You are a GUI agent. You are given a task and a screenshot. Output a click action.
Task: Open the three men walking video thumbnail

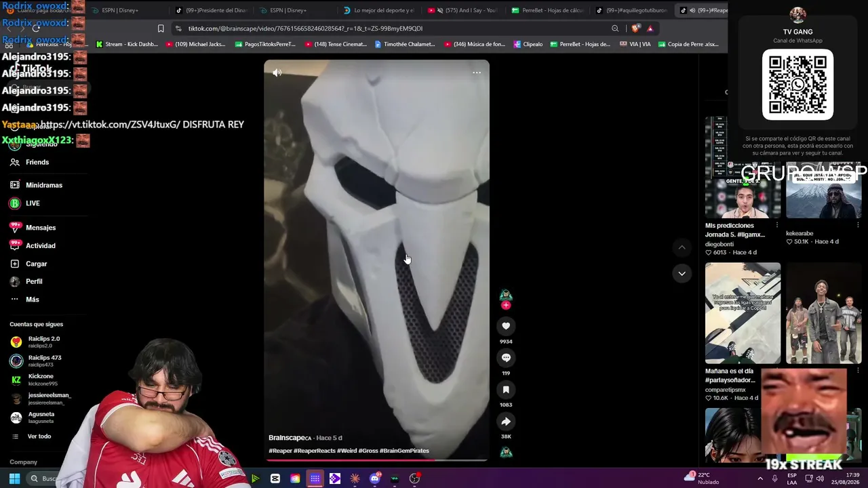pyautogui.click(x=823, y=313)
